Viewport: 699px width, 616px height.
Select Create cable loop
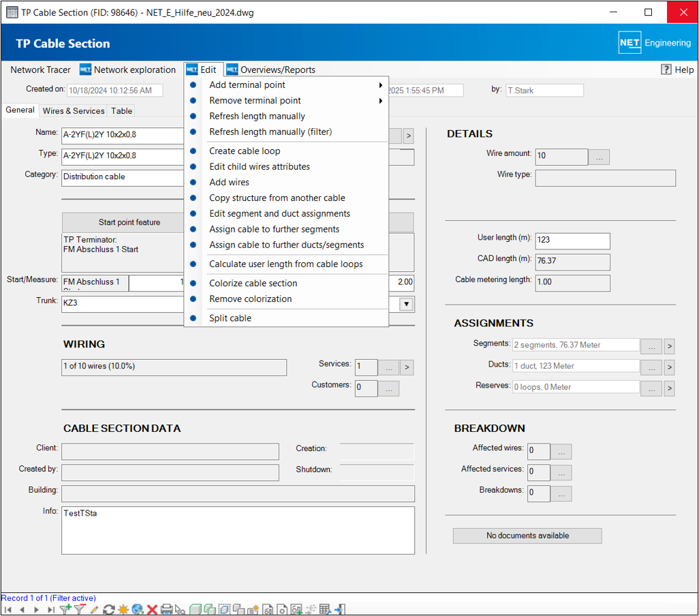pos(286,151)
